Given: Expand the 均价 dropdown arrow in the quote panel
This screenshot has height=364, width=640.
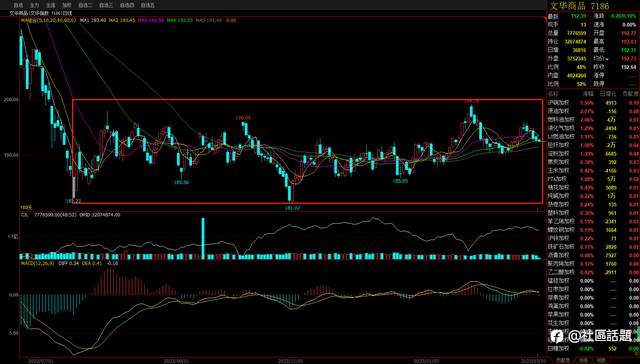Looking at the screenshot, I should pyautogui.click(x=607, y=59).
